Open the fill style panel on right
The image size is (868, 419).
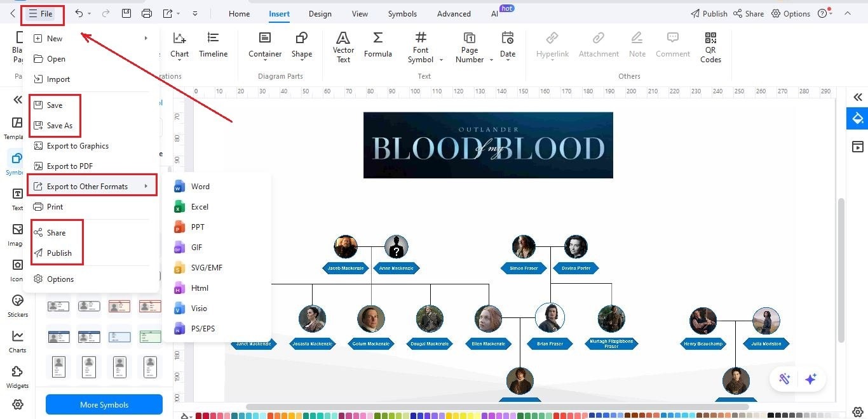(857, 118)
